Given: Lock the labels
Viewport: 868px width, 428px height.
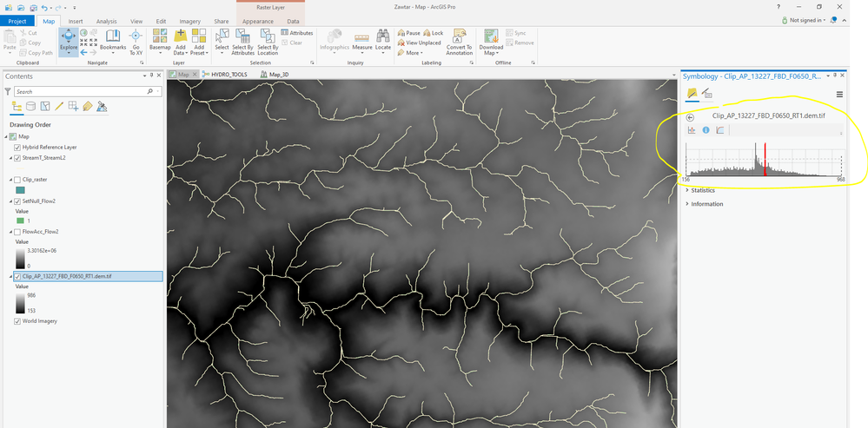Looking at the screenshot, I should [434, 33].
